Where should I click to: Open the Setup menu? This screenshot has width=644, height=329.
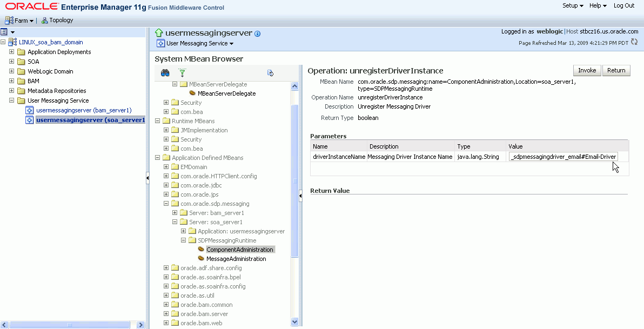pyautogui.click(x=573, y=6)
